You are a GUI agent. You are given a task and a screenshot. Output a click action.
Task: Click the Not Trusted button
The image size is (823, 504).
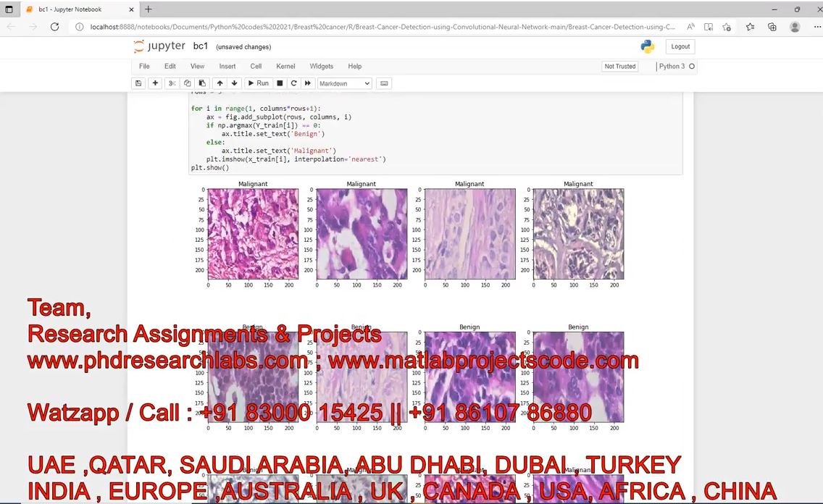pyautogui.click(x=620, y=67)
